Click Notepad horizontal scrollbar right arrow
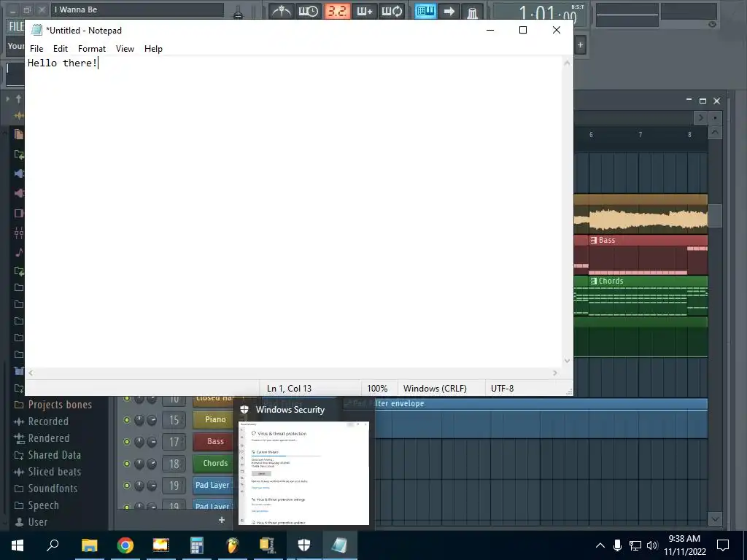Viewport: 747px width, 560px height. pyautogui.click(x=555, y=373)
